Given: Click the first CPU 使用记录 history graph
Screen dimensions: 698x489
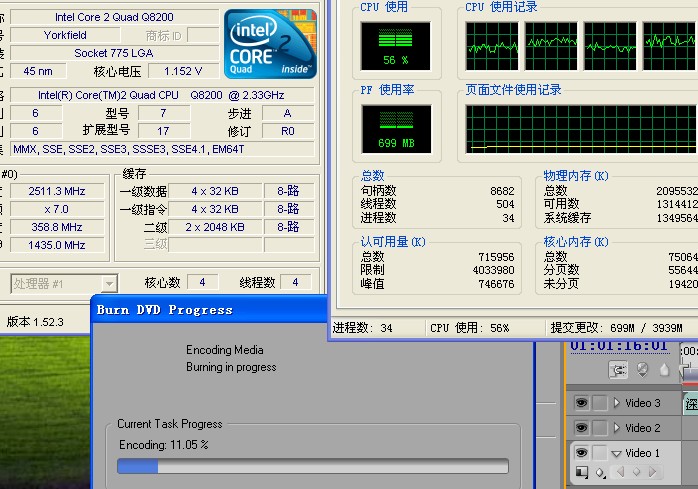Looking at the screenshot, I should (492, 46).
